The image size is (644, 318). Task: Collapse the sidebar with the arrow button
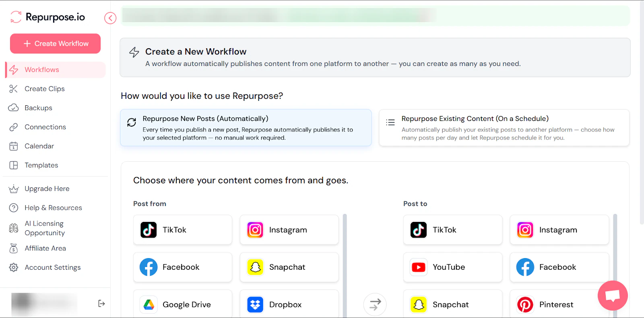(110, 18)
